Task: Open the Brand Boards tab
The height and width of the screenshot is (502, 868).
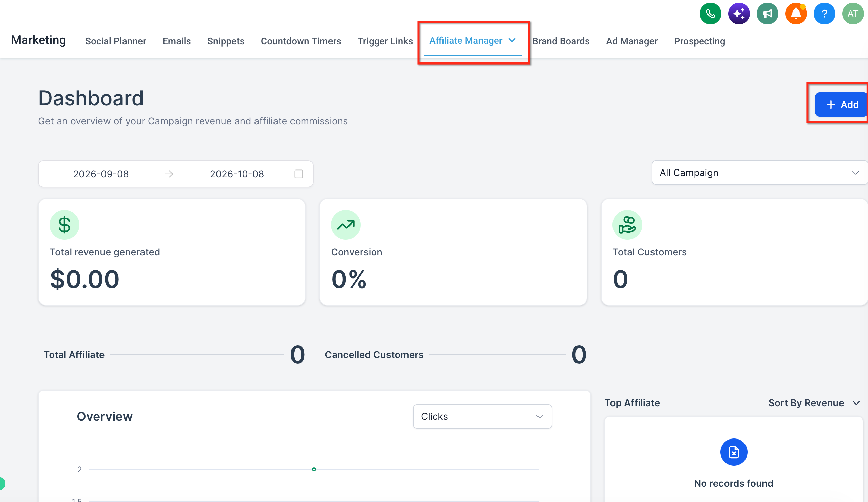Action: 561,41
